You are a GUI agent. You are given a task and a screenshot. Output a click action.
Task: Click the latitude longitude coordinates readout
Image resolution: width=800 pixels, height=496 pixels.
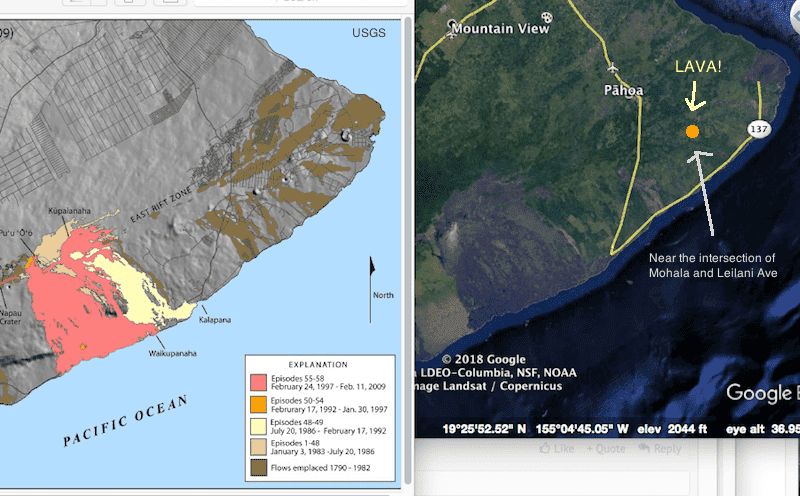click(x=536, y=429)
